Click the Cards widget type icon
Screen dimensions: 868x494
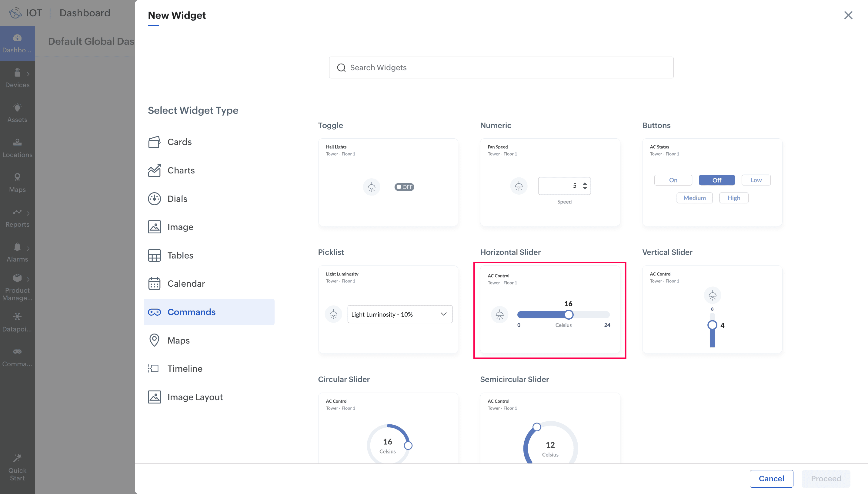tap(154, 142)
